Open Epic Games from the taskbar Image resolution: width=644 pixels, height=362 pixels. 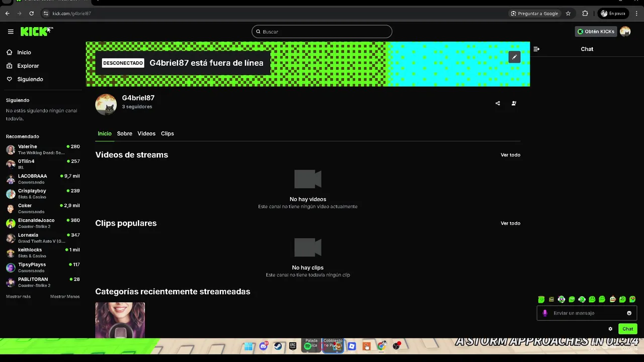293,346
